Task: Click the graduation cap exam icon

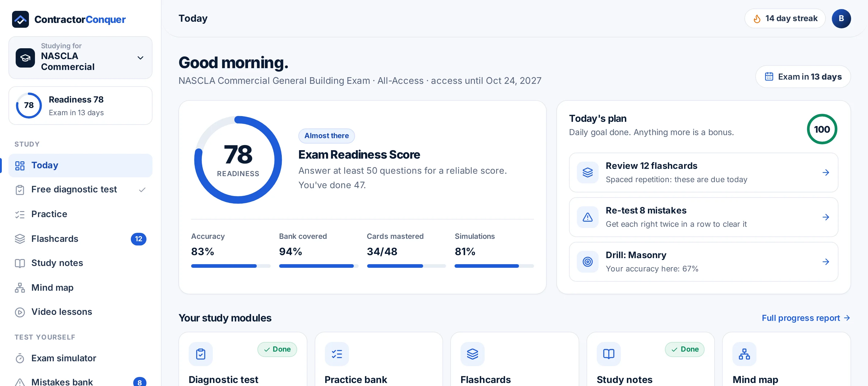Action: pyautogui.click(x=25, y=58)
